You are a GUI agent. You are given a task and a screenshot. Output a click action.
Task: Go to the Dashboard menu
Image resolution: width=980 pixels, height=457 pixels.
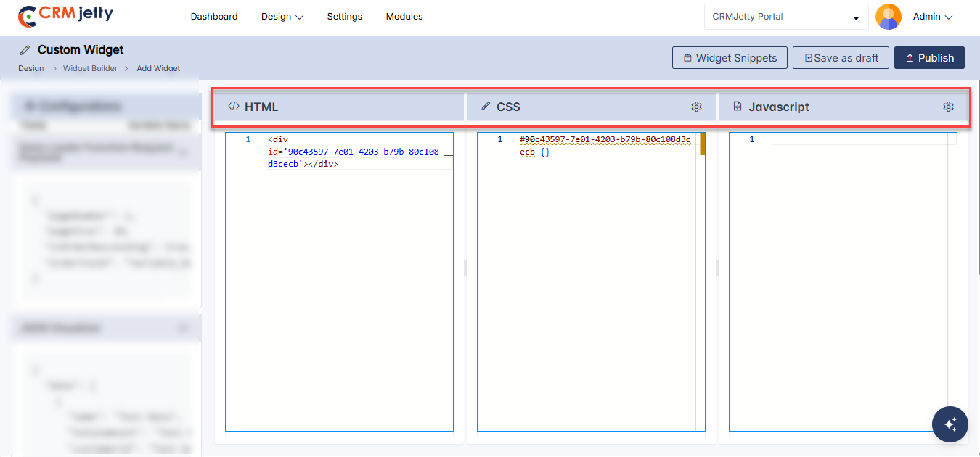pos(214,17)
